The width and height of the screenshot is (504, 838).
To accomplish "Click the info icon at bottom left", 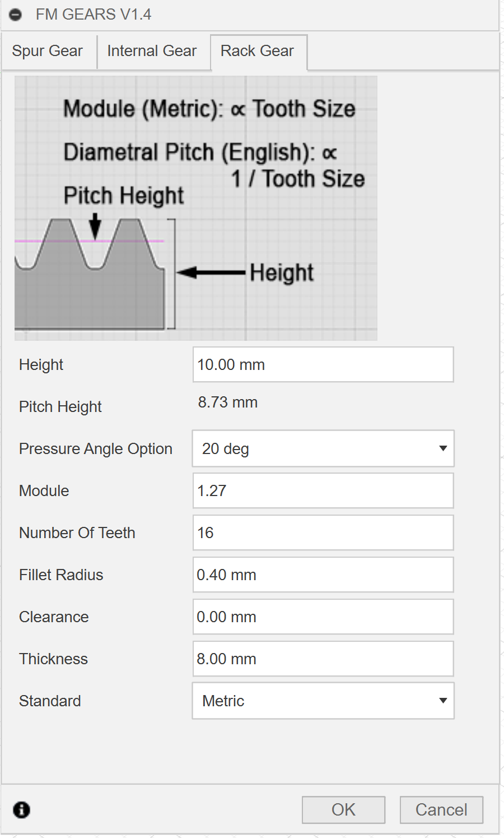I will point(22,809).
